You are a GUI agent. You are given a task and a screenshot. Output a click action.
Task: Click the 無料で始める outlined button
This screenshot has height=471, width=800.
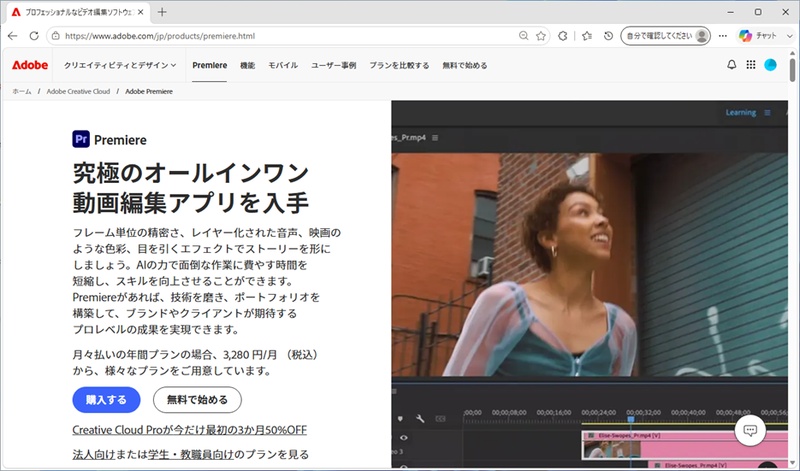[197, 400]
